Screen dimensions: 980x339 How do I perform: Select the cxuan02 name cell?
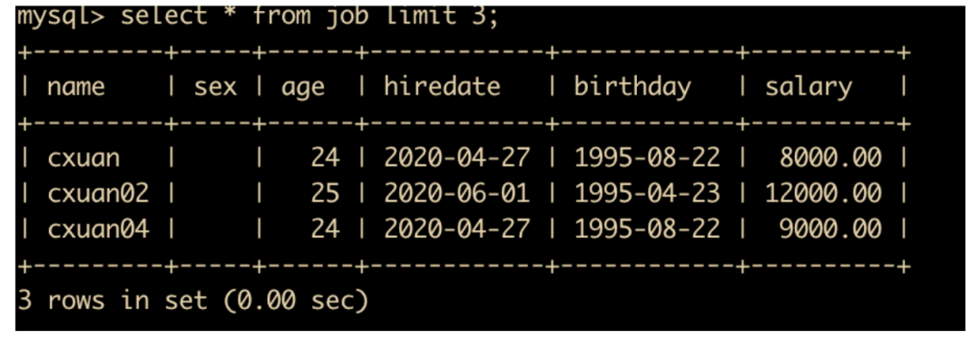(x=98, y=194)
